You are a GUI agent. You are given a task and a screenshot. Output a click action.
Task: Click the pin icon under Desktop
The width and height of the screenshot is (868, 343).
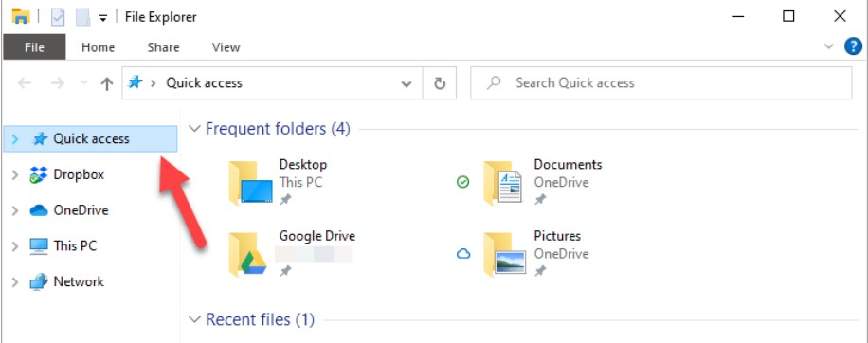[285, 199]
